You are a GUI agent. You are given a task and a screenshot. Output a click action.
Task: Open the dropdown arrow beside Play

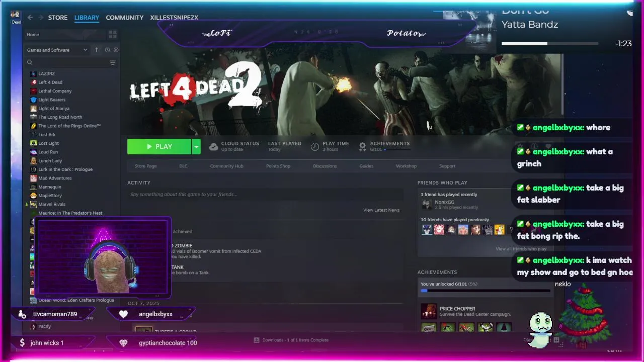[x=196, y=146]
